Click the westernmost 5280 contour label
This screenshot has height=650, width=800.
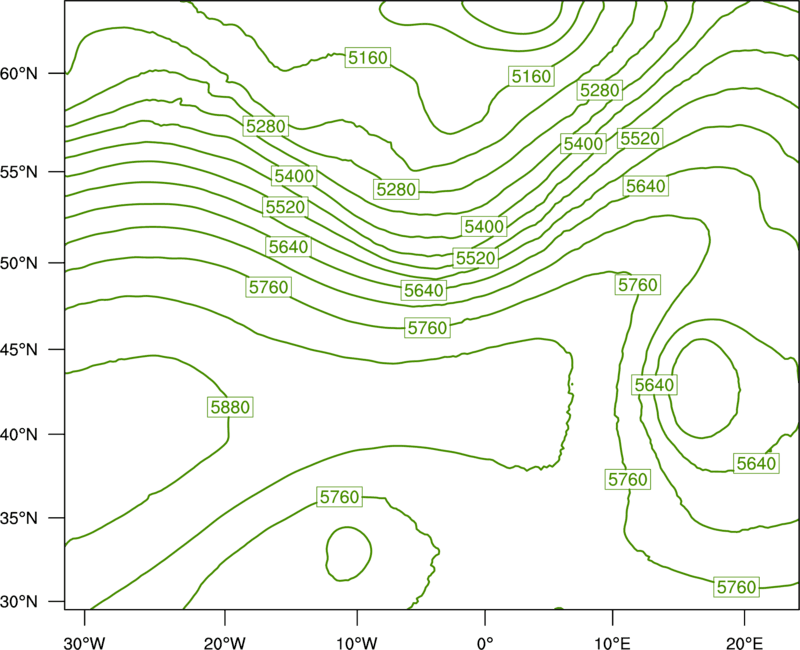265,126
